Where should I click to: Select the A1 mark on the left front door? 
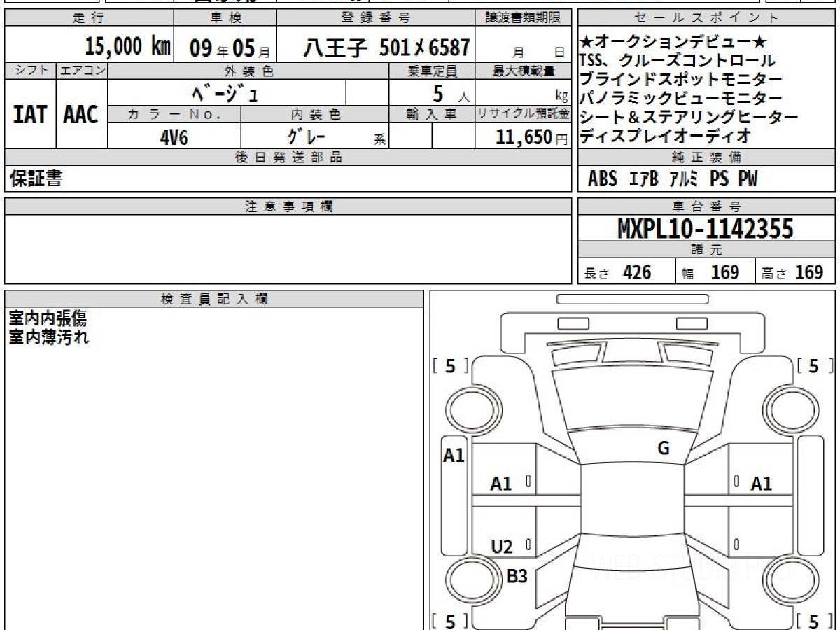(x=501, y=484)
